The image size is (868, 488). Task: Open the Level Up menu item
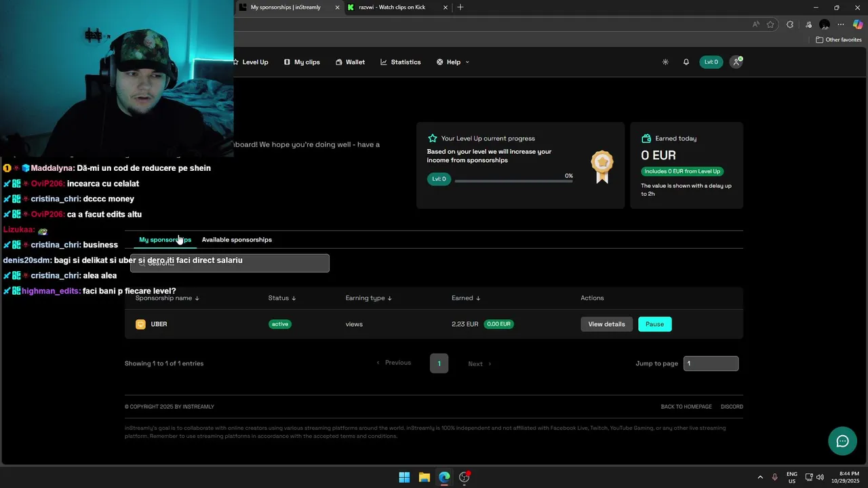[251, 62]
